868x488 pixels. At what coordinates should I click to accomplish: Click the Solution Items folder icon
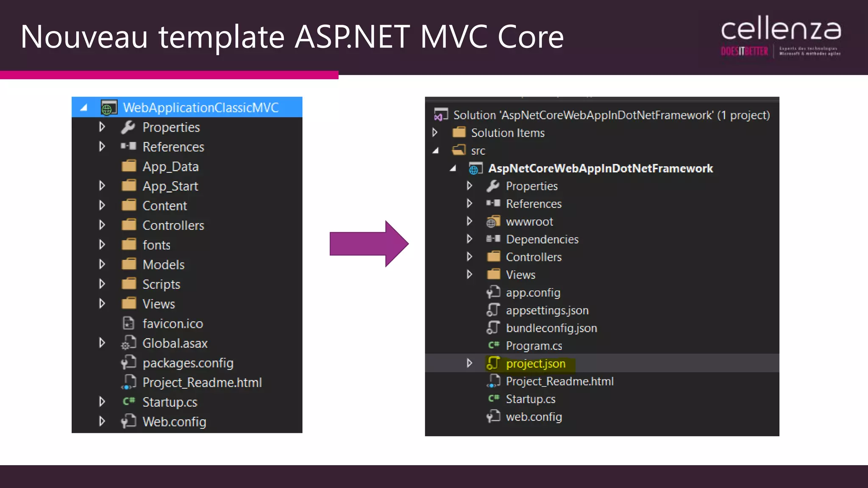(459, 132)
